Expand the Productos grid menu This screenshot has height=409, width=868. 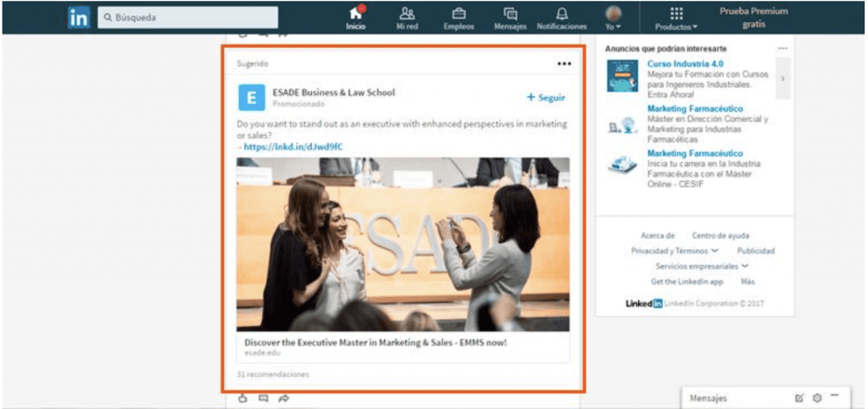point(676,19)
